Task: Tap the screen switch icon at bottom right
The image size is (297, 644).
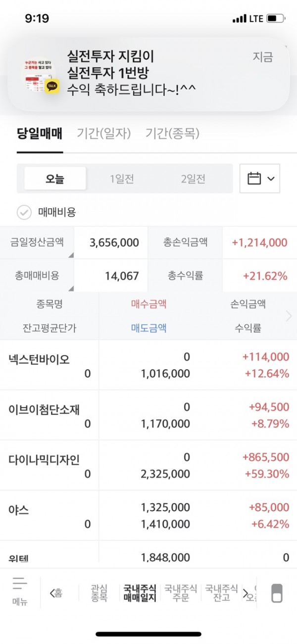Action: [x=277, y=593]
